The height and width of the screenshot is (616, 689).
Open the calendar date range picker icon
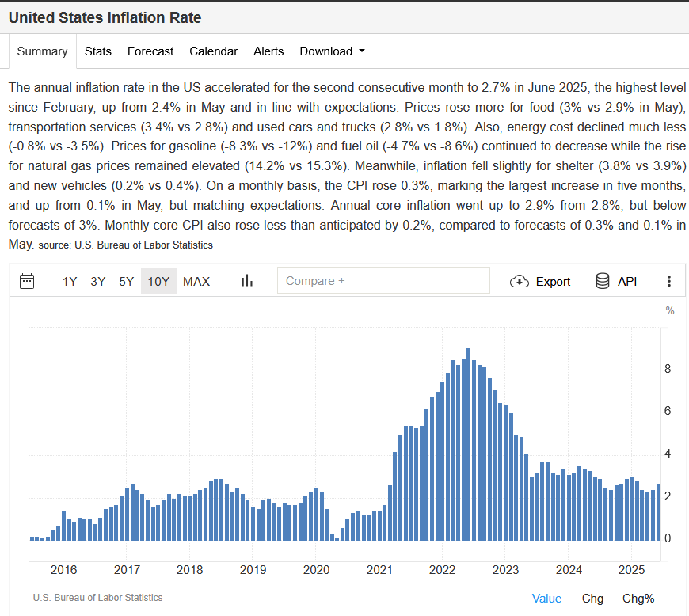27,281
